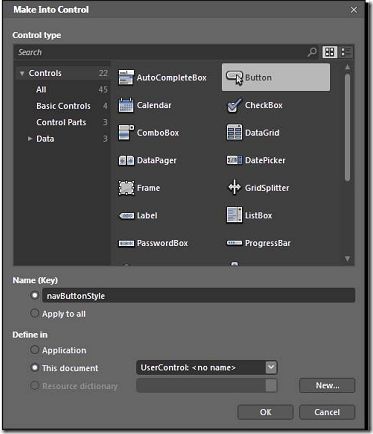Select the DataGrid control icon
Viewport: 373px width, 434px height.
tap(234, 133)
